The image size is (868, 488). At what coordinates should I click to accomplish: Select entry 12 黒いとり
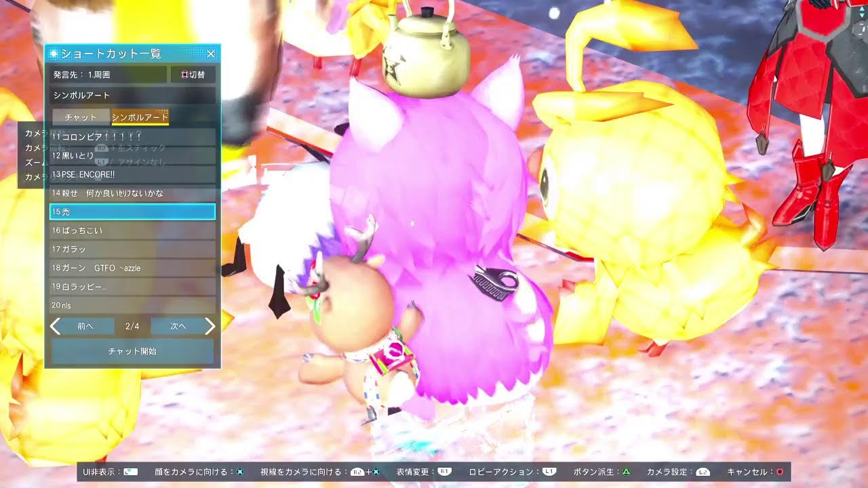[x=133, y=156]
